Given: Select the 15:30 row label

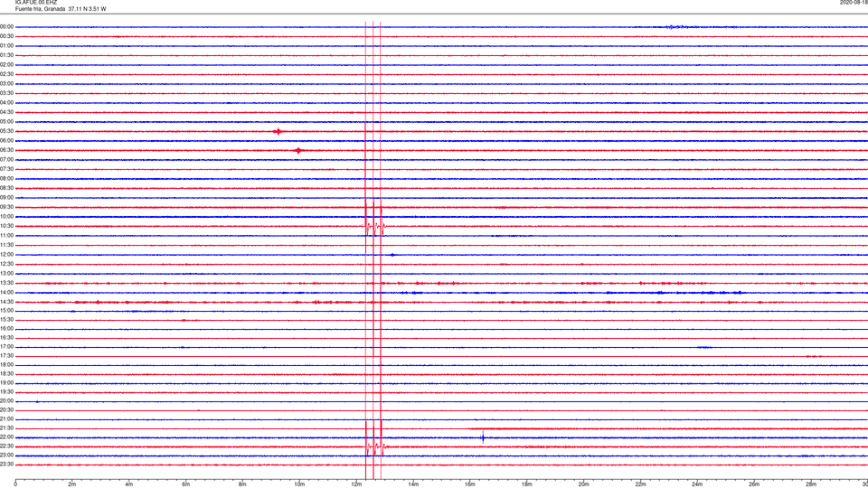Looking at the screenshot, I should (x=6, y=320).
